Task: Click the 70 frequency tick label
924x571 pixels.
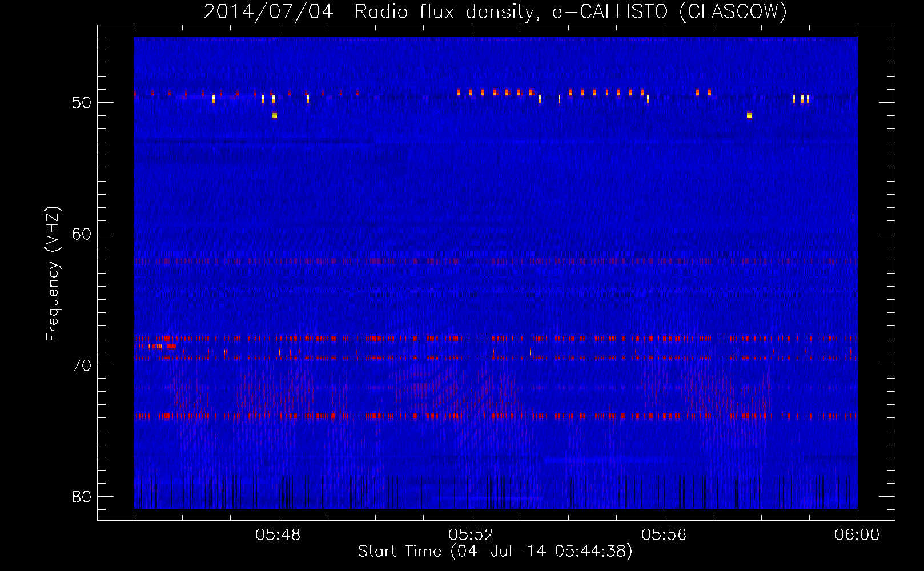Action: [x=82, y=365]
